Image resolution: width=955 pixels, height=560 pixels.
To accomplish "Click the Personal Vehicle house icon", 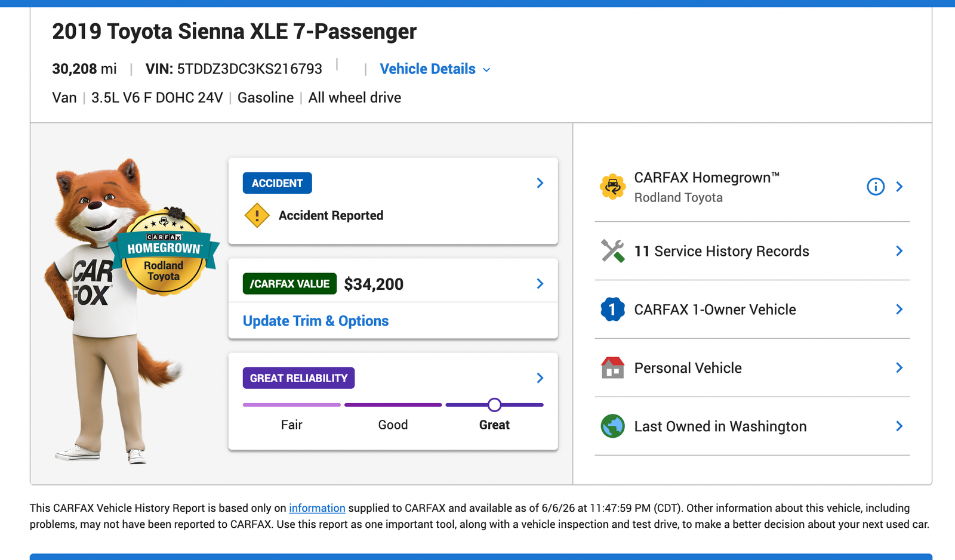I will [612, 367].
